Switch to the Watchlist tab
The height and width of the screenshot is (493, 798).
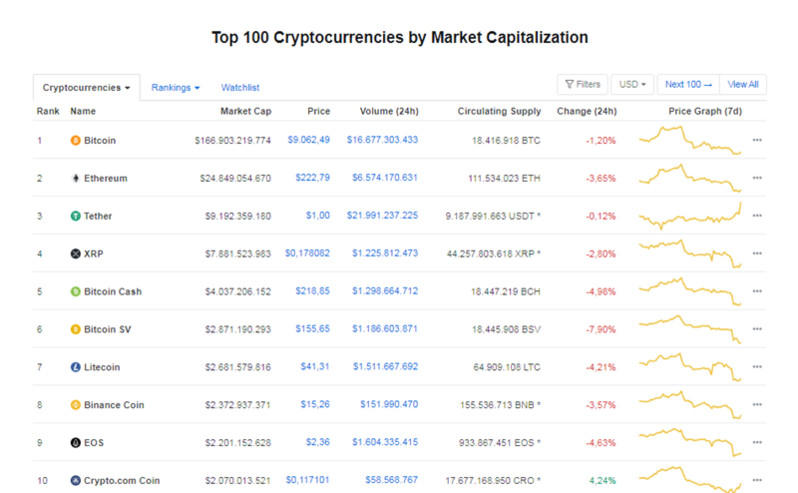pyautogui.click(x=240, y=88)
